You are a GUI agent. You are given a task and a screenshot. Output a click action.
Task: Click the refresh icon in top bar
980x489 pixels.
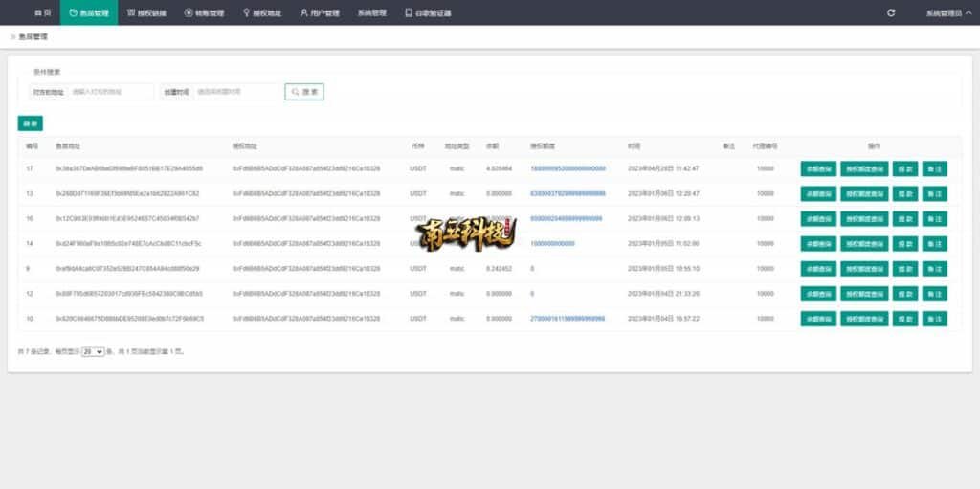891,13
